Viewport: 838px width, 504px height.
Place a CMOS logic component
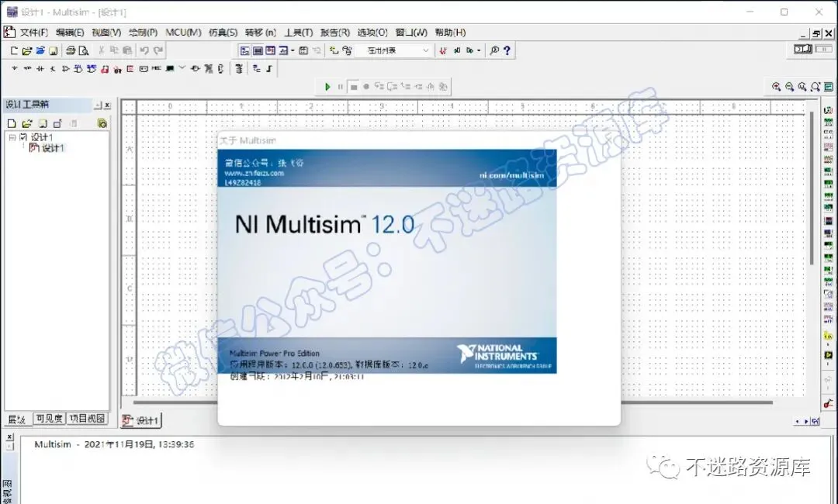92,69
